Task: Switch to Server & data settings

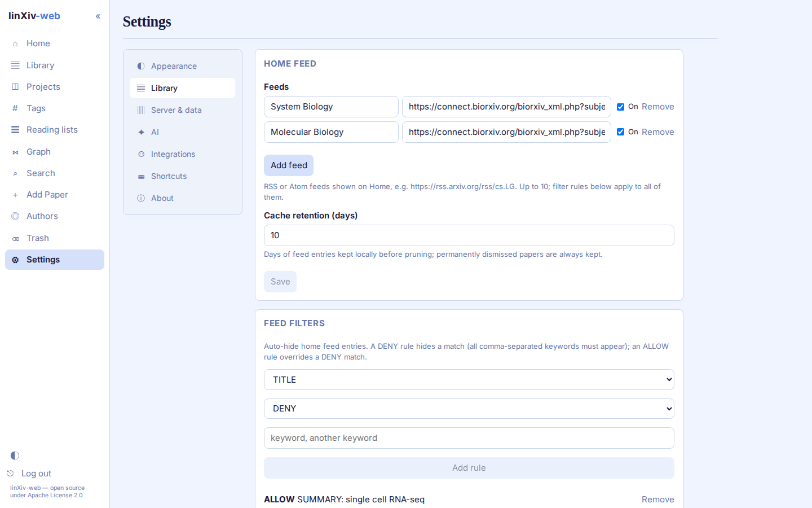Action: click(182, 110)
